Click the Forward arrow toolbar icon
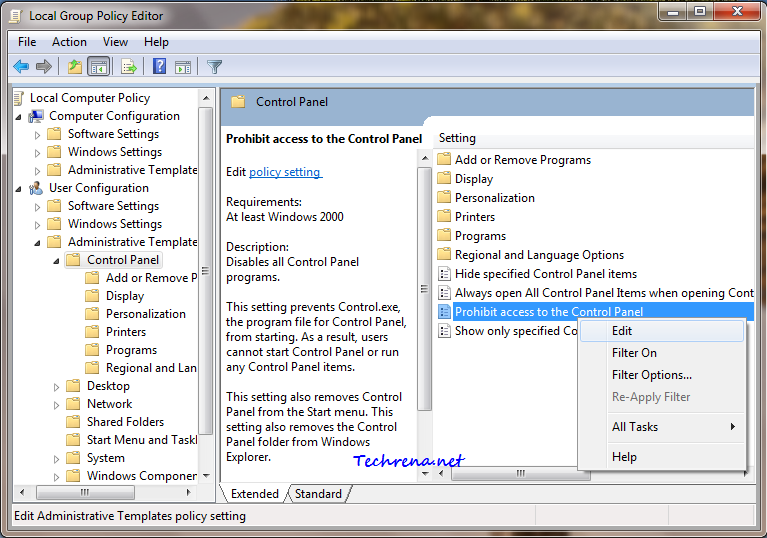 coord(44,66)
